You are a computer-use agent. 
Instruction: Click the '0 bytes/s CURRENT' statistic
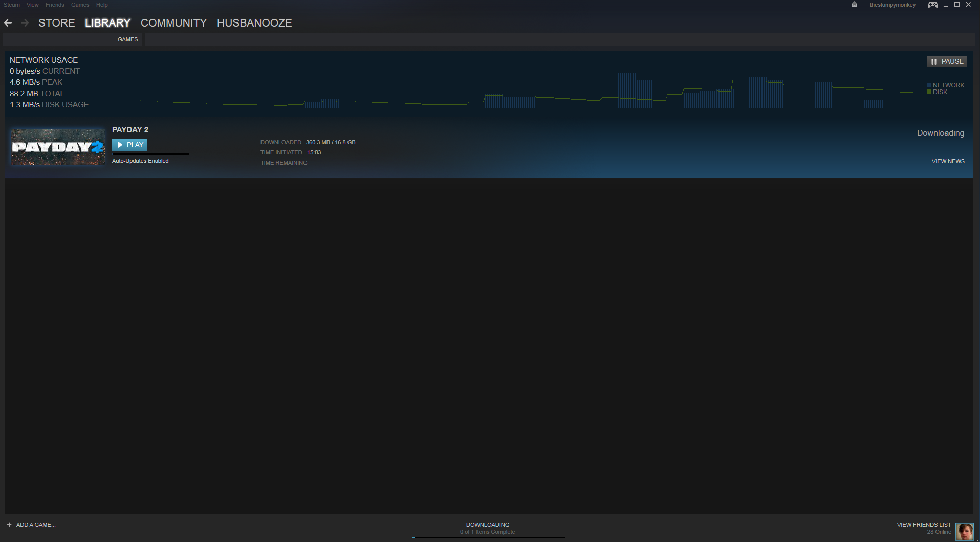45,71
